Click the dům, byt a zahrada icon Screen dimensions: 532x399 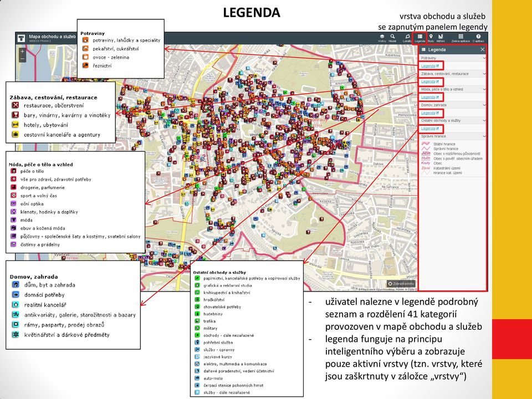(16, 285)
